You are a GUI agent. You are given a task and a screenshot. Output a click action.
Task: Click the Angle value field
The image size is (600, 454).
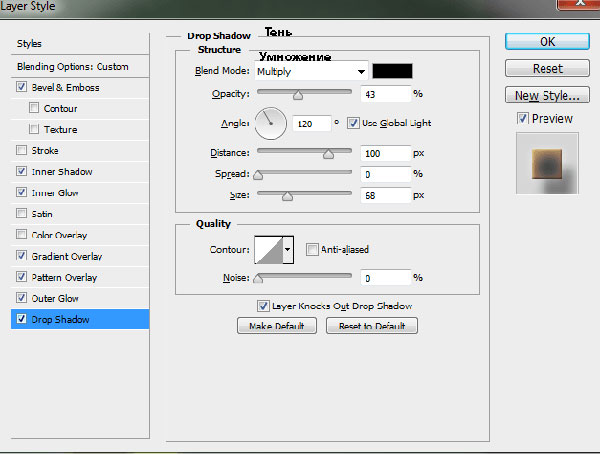(311, 124)
